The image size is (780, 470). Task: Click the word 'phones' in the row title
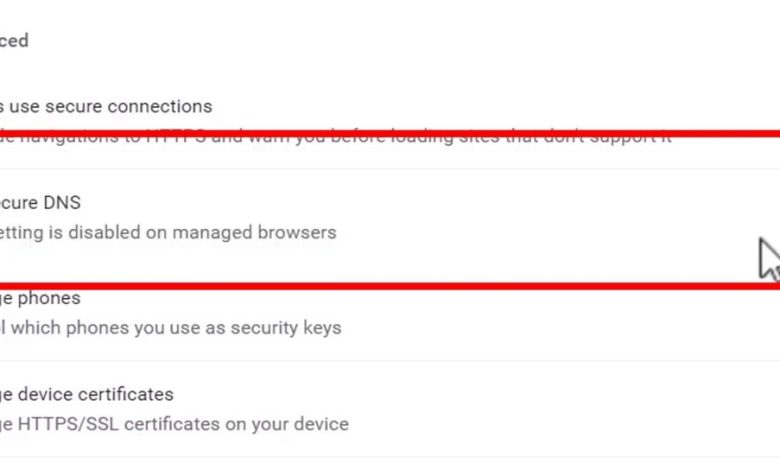coord(49,298)
